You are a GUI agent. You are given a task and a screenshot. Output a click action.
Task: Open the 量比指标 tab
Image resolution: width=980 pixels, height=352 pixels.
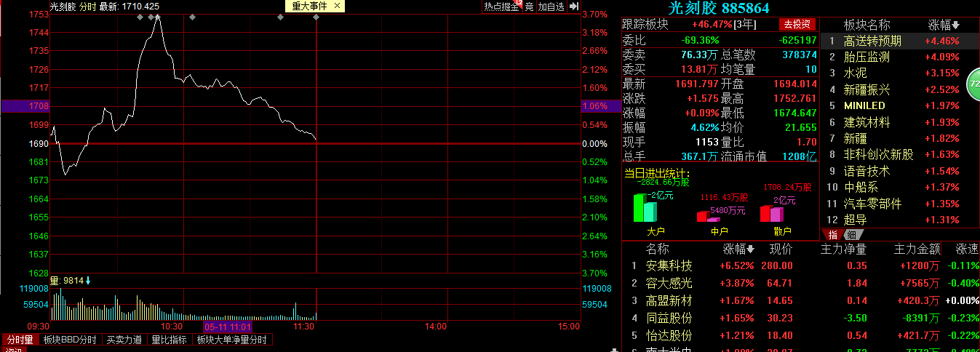(169, 340)
